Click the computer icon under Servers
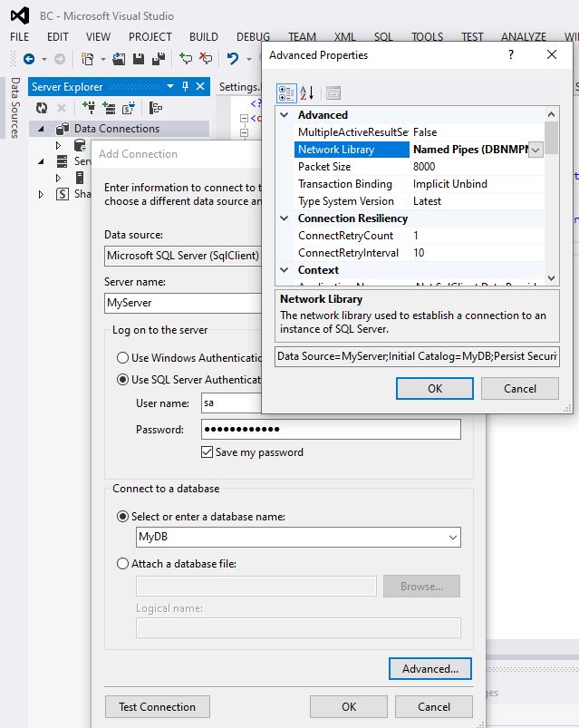579x728 pixels. [80, 178]
